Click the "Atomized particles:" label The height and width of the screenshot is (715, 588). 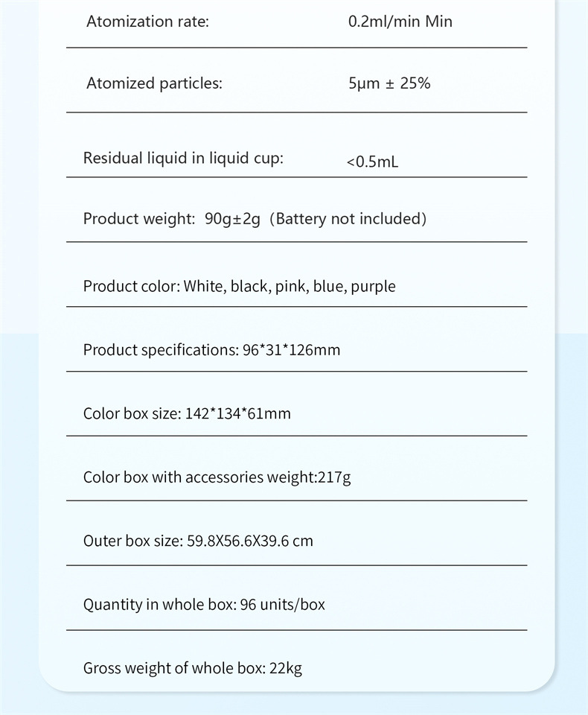[x=154, y=83]
